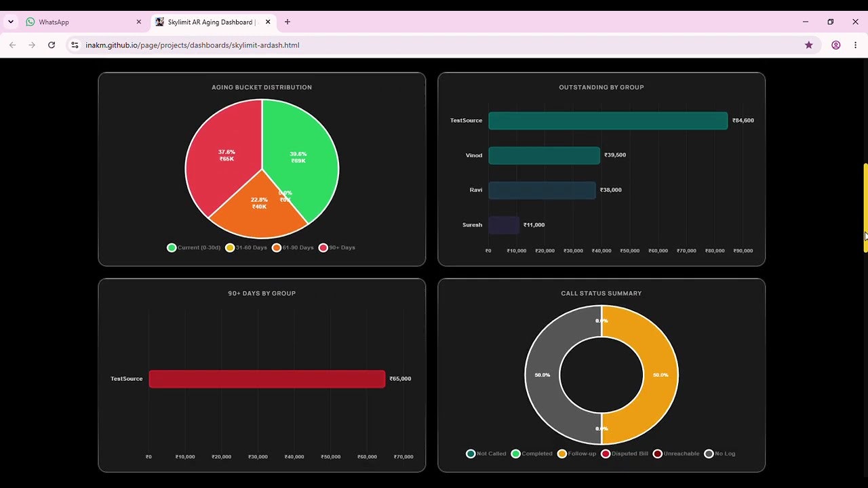Toggle 31-60 Days legend item
Screen dimensions: 868x488
(x=246, y=247)
